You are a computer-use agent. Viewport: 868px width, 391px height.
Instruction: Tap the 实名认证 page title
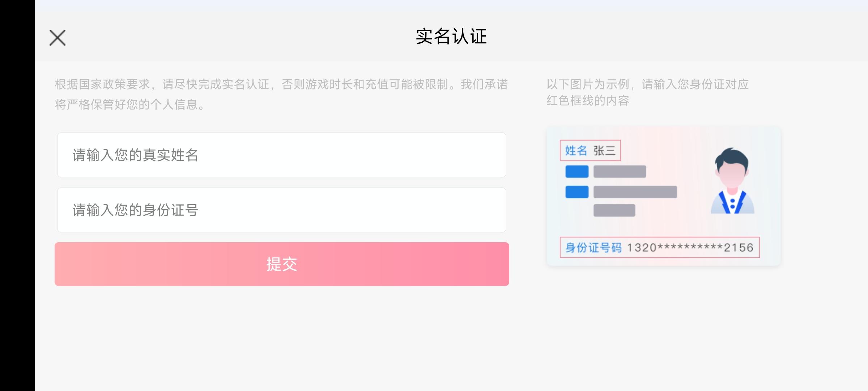[x=451, y=37]
